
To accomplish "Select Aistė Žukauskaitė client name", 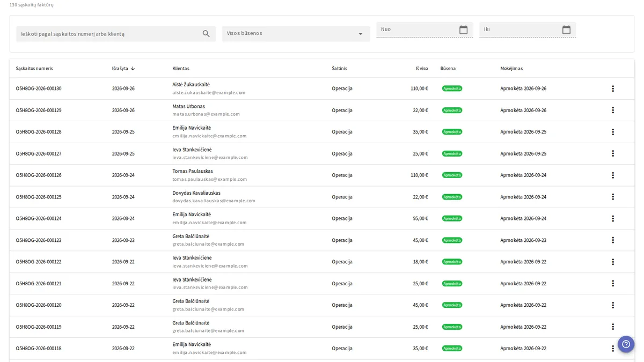I will [x=191, y=85].
